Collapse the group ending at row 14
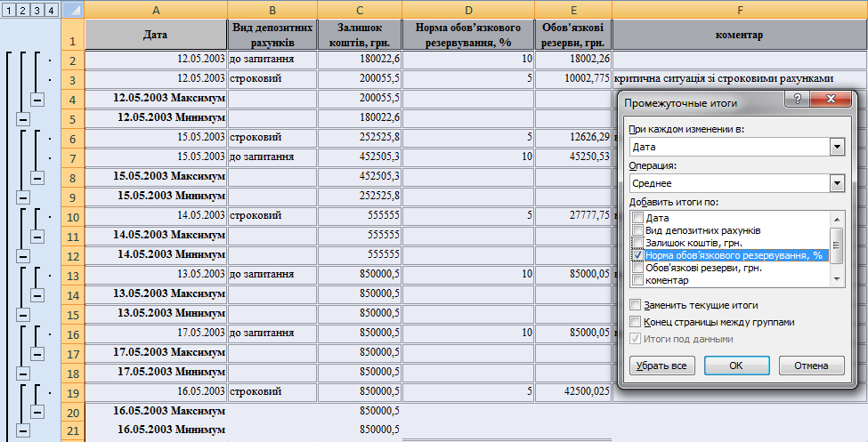This screenshot has width=868, height=442. pos(37,295)
